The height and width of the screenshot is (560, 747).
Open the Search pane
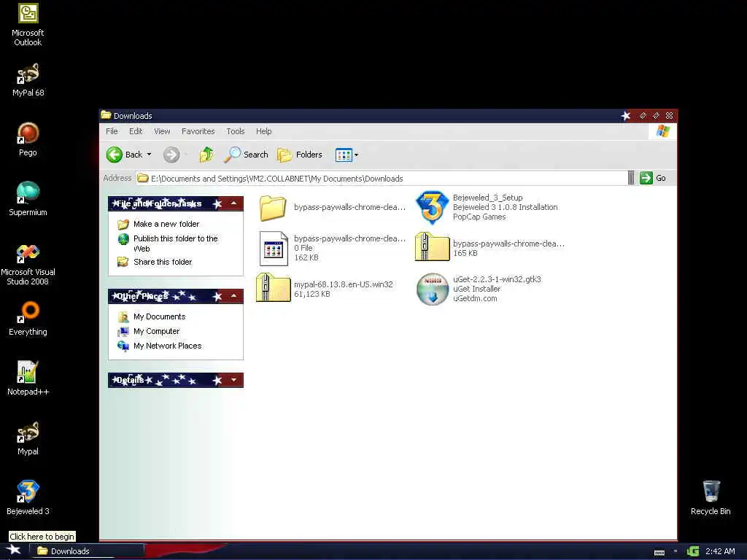pos(247,155)
